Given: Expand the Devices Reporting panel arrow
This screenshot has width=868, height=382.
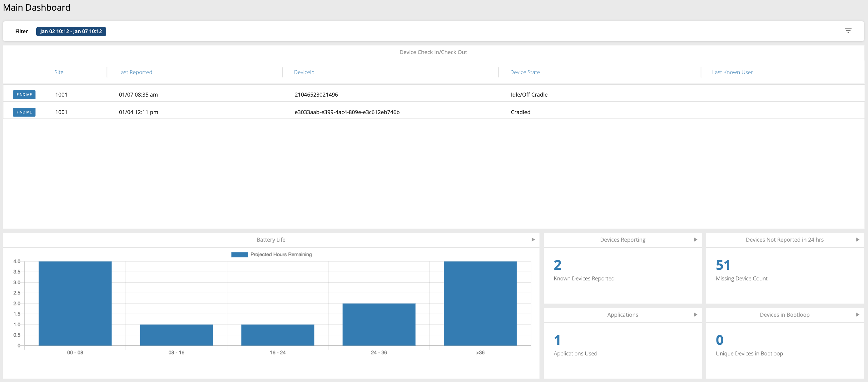Looking at the screenshot, I should point(696,239).
